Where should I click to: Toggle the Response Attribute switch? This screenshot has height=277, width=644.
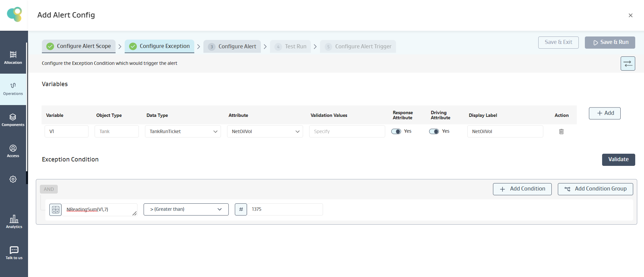click(x=396, y=131)
